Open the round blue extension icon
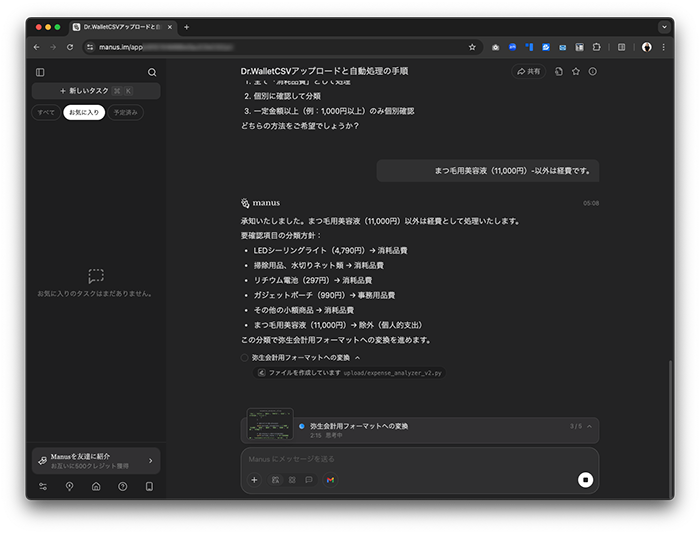Viewport: 700px width, 534px height. pyautogui.click(x=512, y=47)
